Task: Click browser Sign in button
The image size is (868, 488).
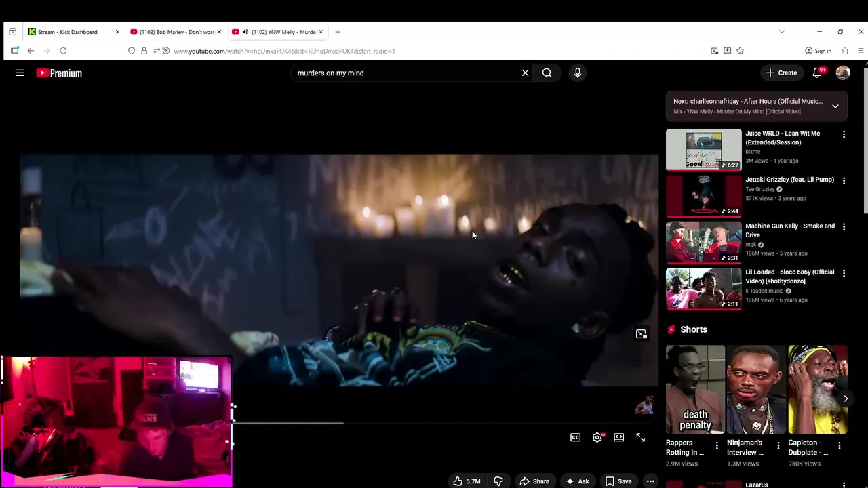Action: 818,51
